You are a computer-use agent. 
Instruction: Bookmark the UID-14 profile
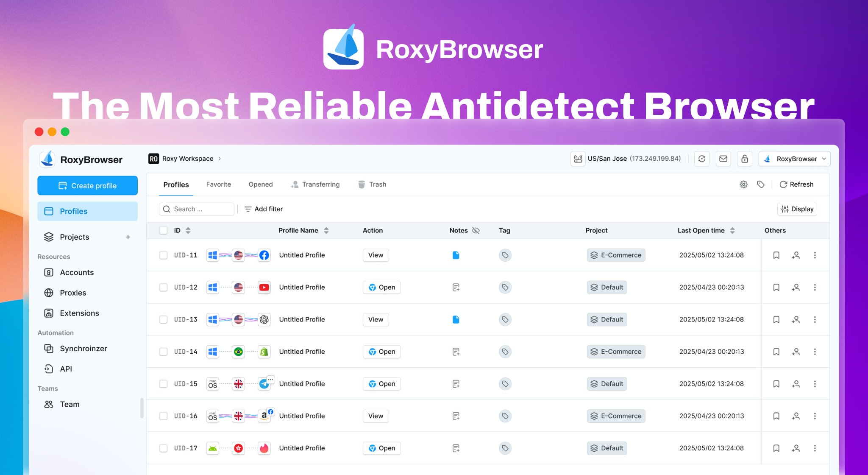pyautogui.click(x=776, y=352)
